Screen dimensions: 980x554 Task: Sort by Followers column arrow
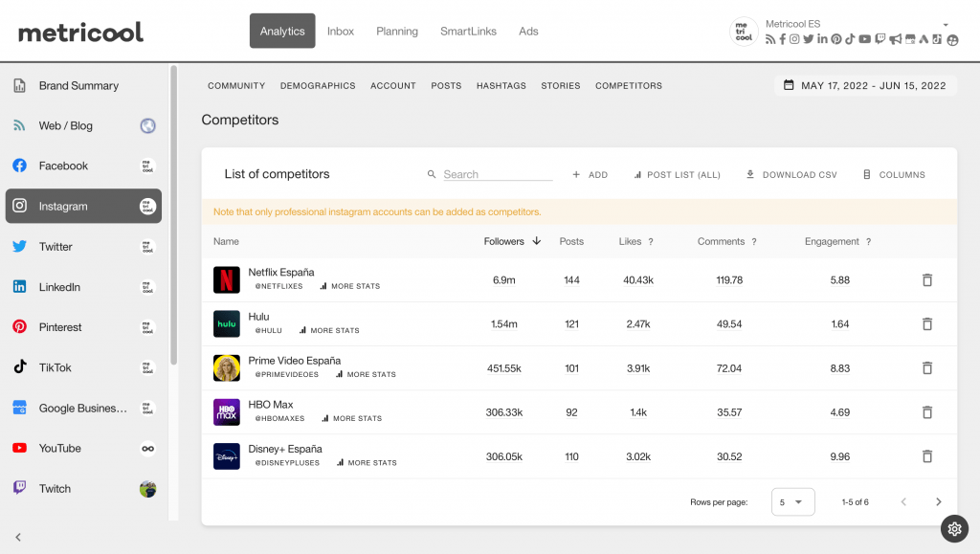[536, 241]
